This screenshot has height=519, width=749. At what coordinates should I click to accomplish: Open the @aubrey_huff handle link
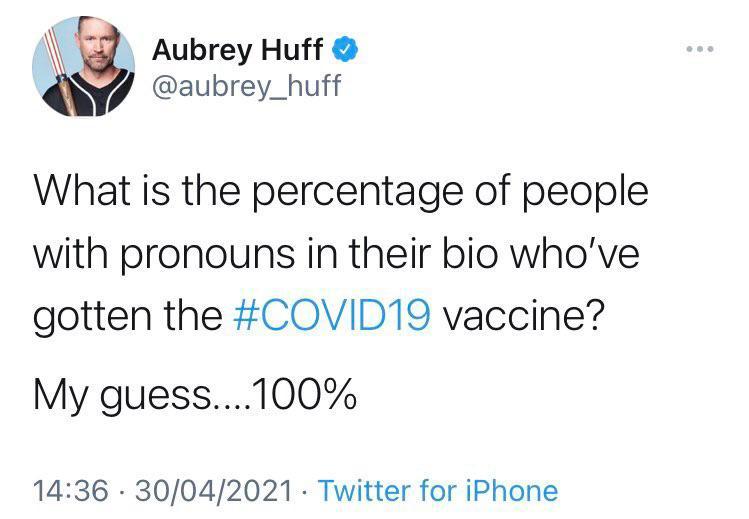click(x=246, y=85)
